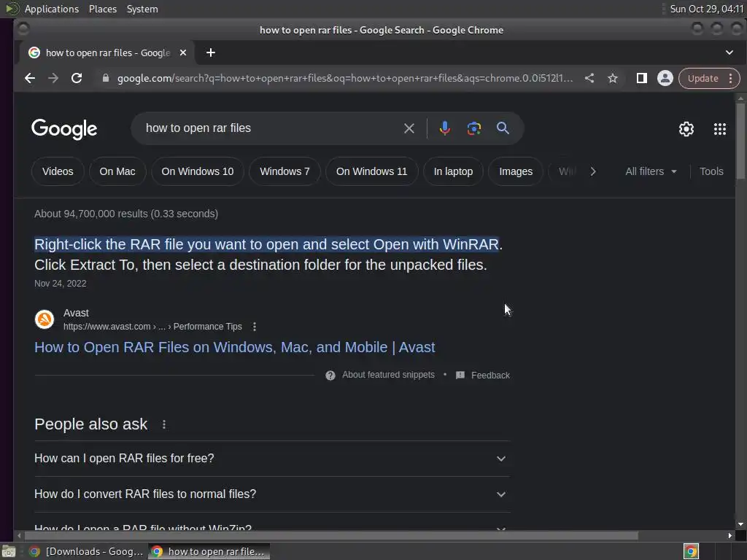This screenshot has height=560, width=747.
Task: Open Google quick settings gear
Action: (x=686, y=129)
